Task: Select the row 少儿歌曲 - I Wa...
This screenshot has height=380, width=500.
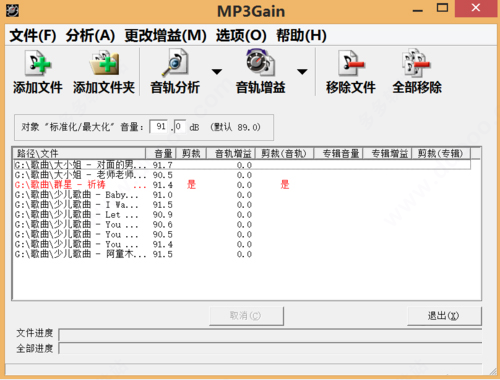Action: (x=242, y=204)
